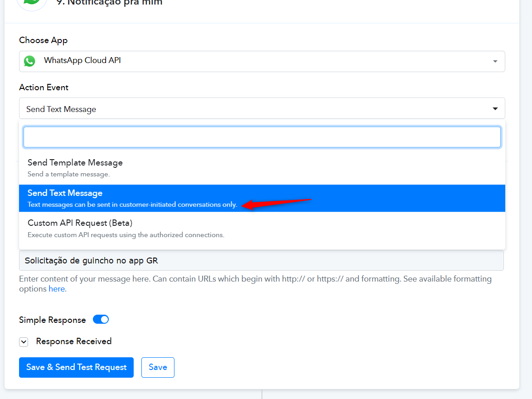The image size is (532, 399).
Task: Click the WhatsApp Cloud API app selector
Action: pyautogui.click(x=262, y=62)
